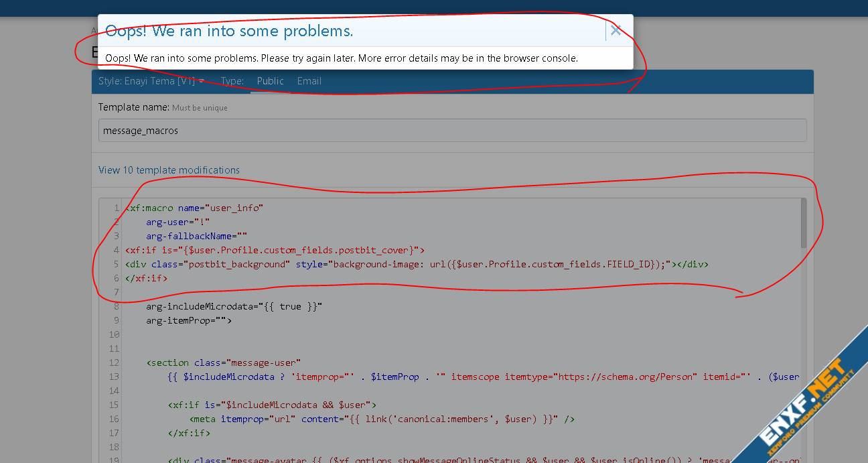This screenshot has height=463, width=868.
Task: Click the error message body text
Action: point(341,58)
